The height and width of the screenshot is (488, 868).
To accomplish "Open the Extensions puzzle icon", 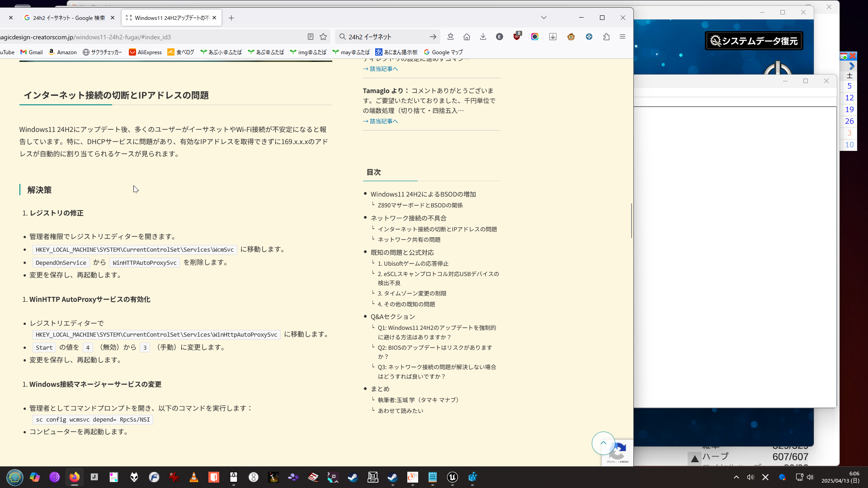I will [606, 37].
